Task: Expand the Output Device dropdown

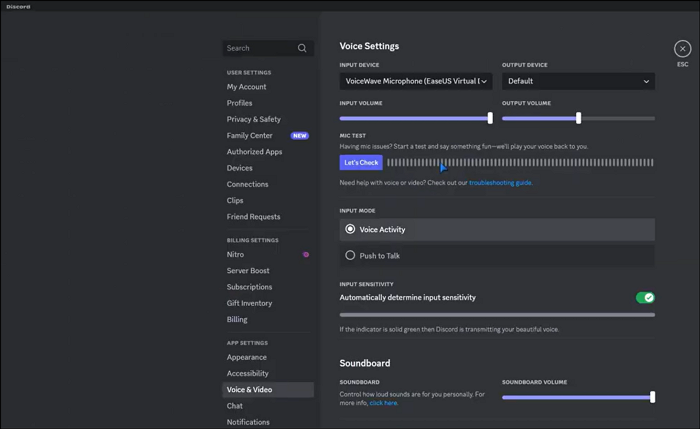Action: tap(578, 81)
